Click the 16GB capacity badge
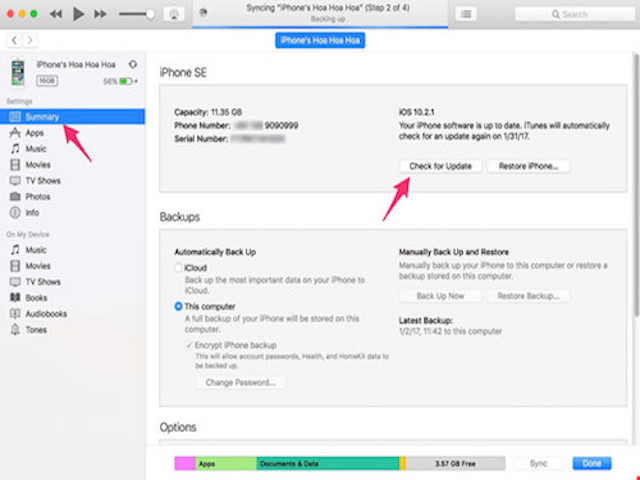Image resolution: width=640 pixels, height=480 pixels. click(47, 81)
